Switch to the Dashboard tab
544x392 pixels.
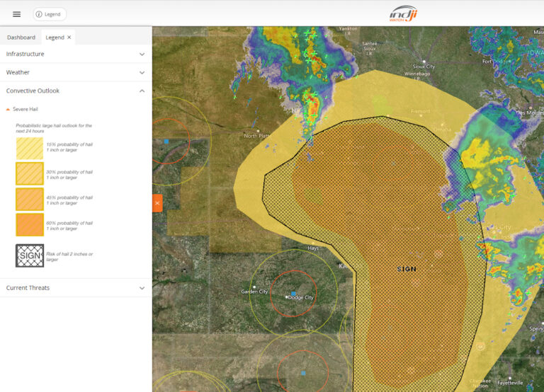pos(21,38)
